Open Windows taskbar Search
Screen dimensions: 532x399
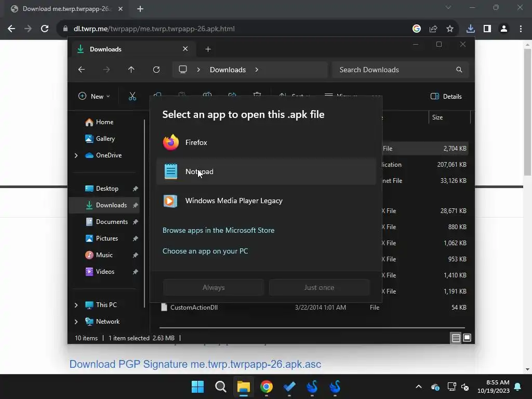[220, 387]
